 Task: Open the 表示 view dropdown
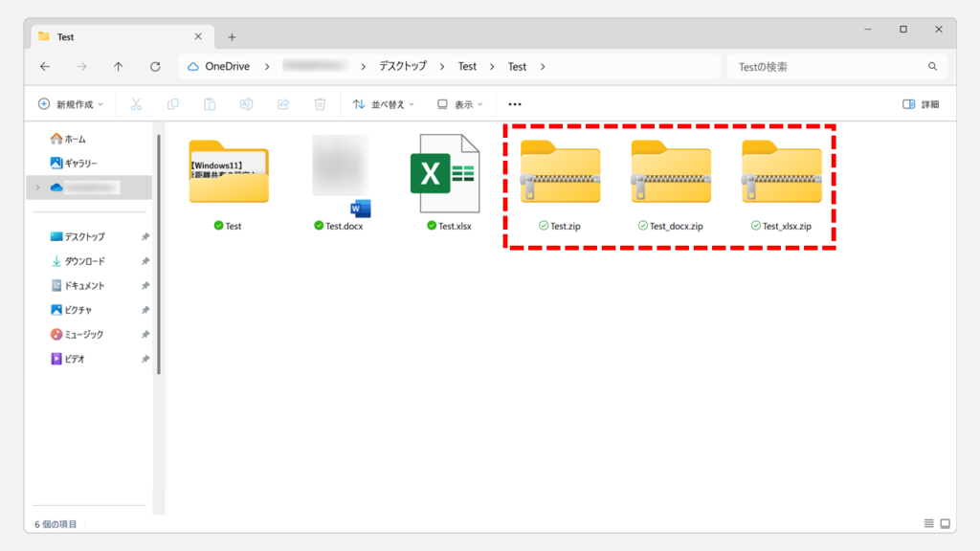pyautogui.click(x=460, y=104)
